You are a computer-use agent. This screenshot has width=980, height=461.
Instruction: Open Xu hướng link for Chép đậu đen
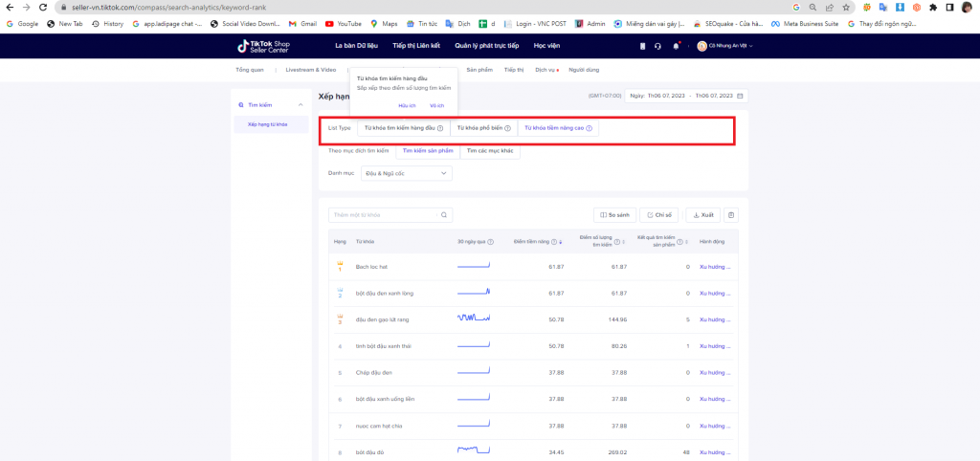pos(714,372)
